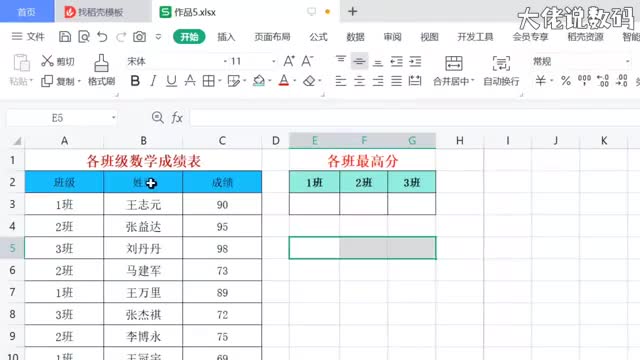Click Merge and Center (合并居中)

tap(453, 70)
